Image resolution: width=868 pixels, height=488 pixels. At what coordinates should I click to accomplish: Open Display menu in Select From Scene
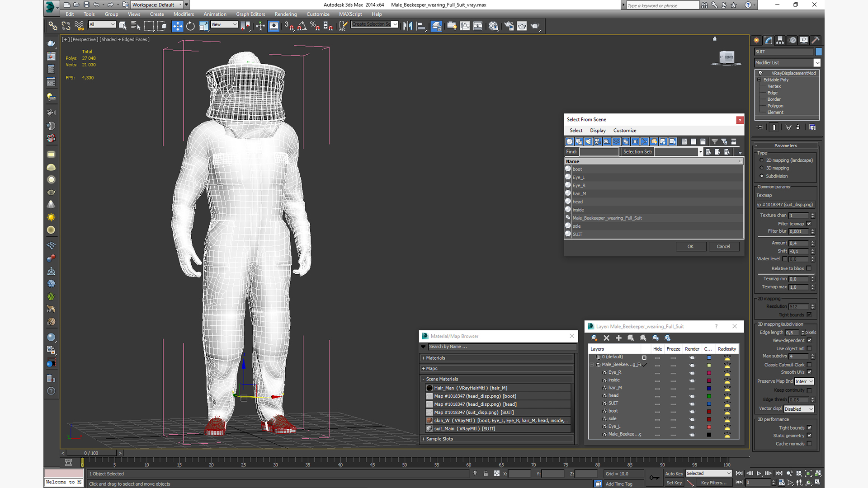598,131
